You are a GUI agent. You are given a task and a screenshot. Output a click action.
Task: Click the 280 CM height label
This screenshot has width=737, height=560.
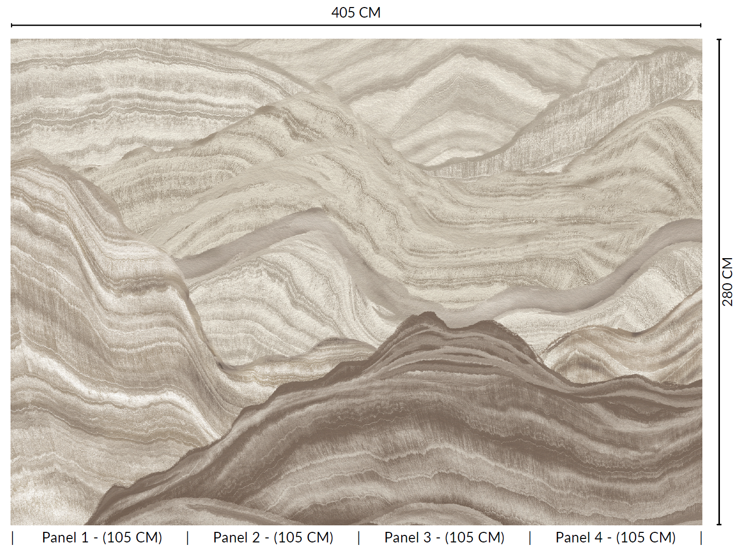(x=727, y=282)
